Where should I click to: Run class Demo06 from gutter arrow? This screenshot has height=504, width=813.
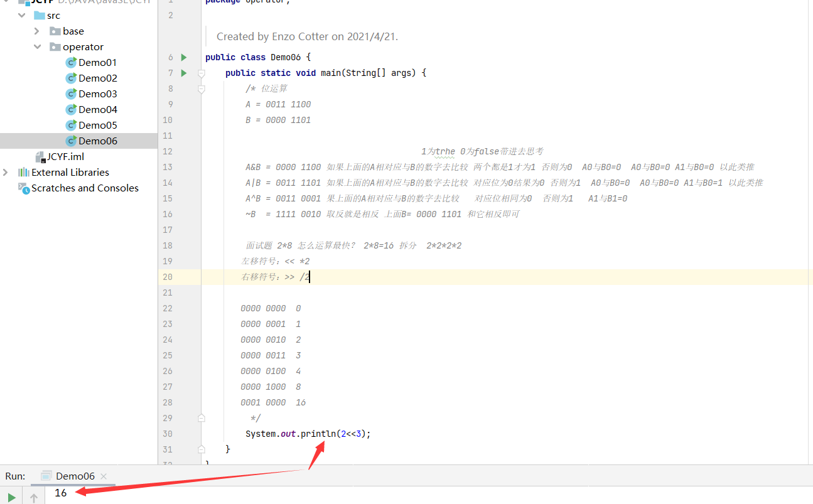[x=184, y=57]
